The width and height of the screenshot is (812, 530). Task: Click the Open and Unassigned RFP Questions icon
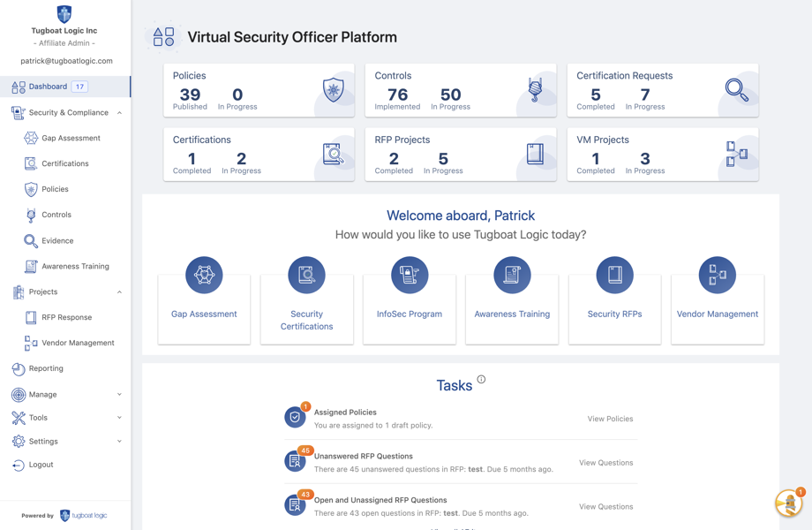tap(295, 505)
